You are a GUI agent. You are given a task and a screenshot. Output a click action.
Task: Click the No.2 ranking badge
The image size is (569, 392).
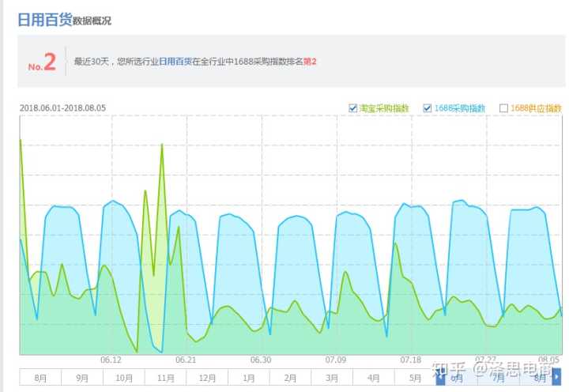42,63
